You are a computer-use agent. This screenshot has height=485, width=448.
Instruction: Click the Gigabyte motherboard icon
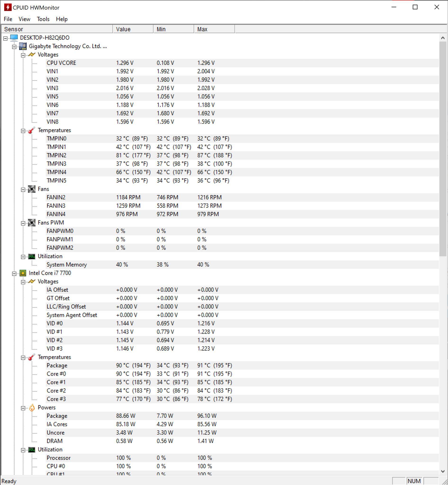[23, 46]
